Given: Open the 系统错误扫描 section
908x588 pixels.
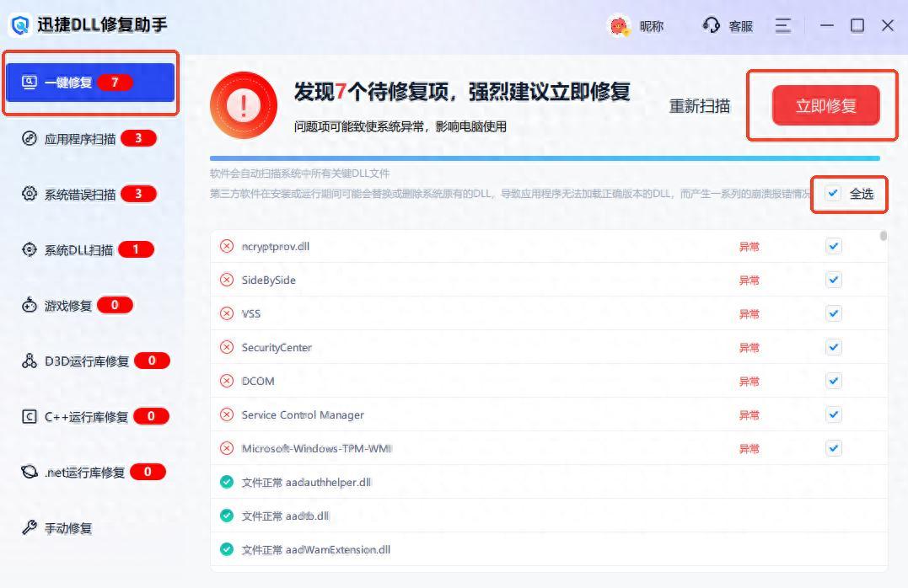Looking at the screenshot, I should (x=80, y=195).
